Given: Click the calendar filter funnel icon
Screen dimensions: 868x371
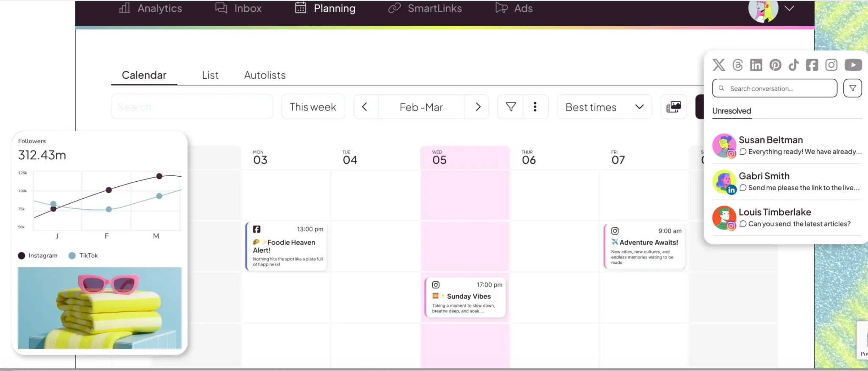Looking at the screenshot, I should 511,107.
